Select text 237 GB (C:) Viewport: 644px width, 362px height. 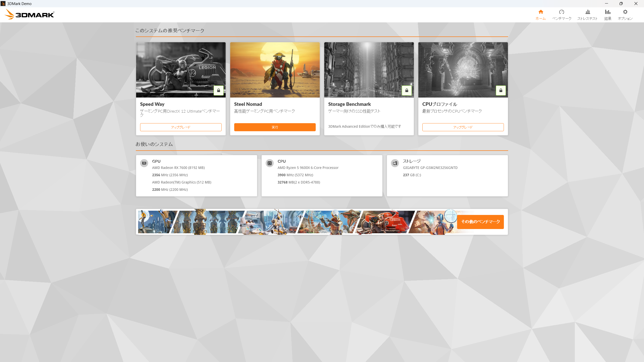coord(412,175)
